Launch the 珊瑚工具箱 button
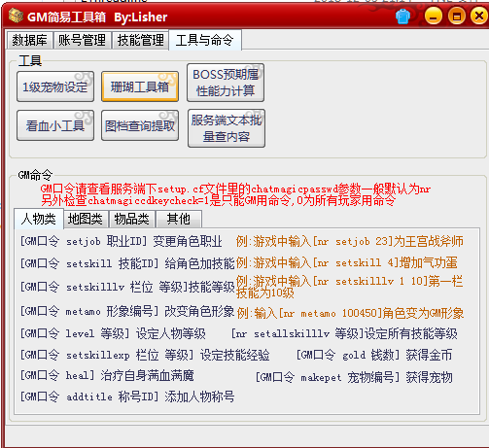 click(x=140, y=86)
